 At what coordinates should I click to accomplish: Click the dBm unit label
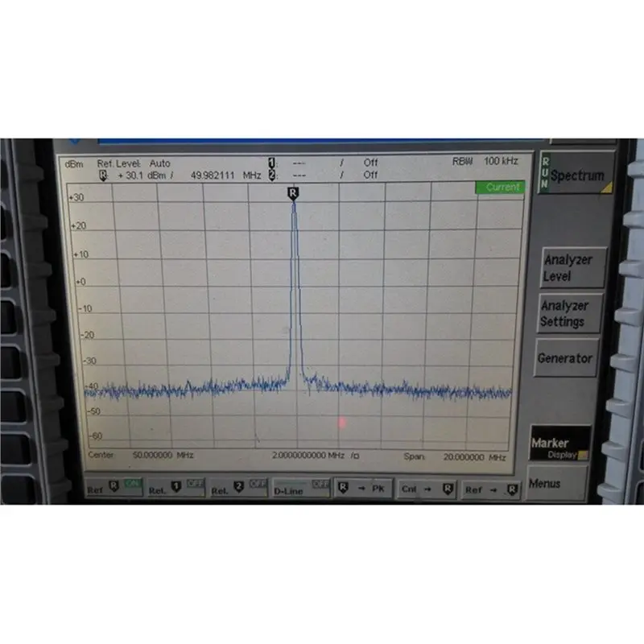(x=74, y=164)
